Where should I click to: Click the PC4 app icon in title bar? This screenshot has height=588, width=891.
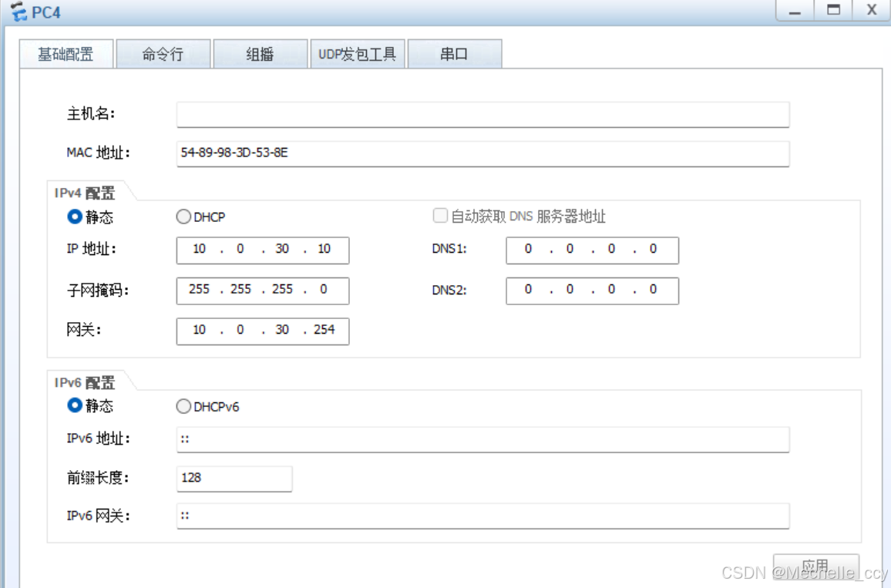(x=18, y=12)
